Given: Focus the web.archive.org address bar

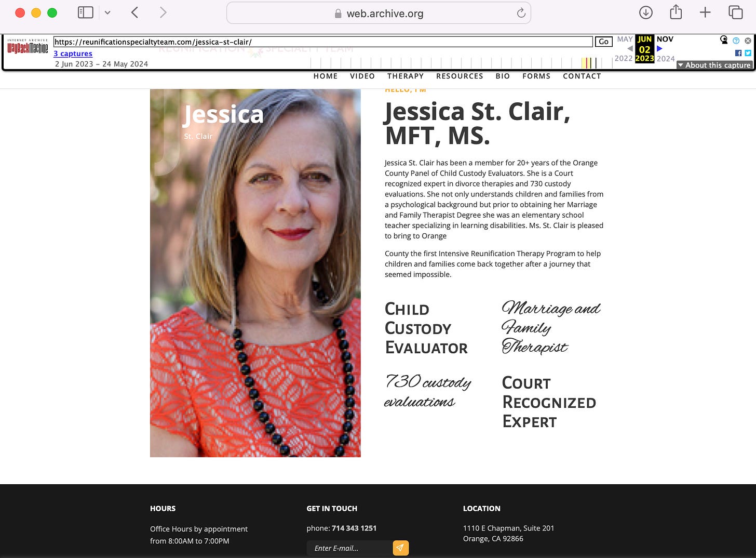Looking at the screenshot, I should pos(379,13).
